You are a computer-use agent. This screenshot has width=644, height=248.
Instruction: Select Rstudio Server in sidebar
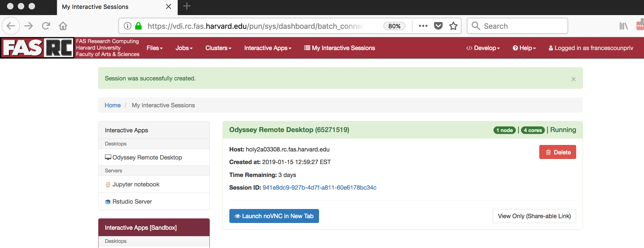tap(154, 201)
